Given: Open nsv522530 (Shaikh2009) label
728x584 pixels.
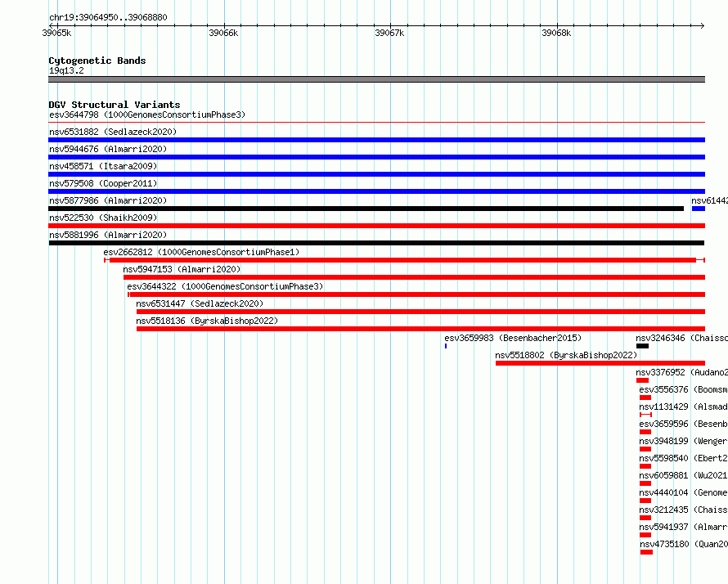Looking at the screenshot, I should (x=103, y=218).
